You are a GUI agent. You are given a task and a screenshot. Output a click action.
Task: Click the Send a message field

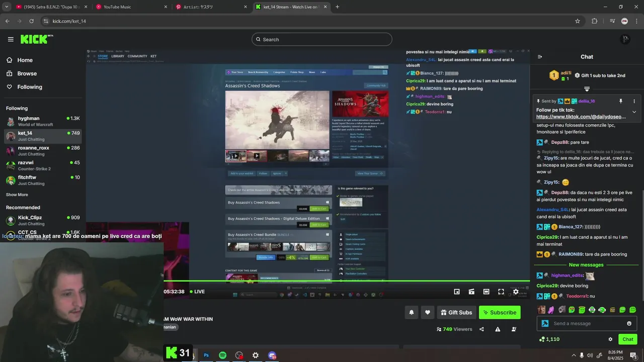pyautogui.click(x=587, y=323)
